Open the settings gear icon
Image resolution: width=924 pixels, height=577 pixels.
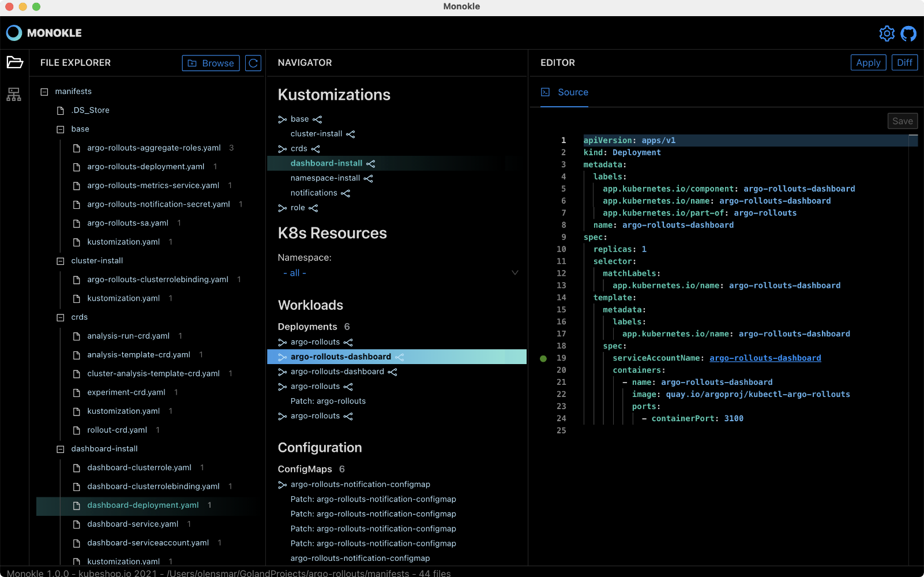887,33
